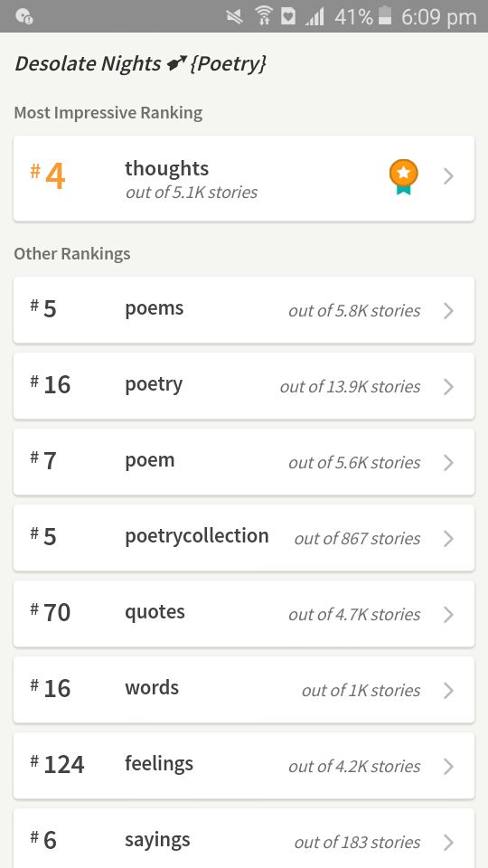Tap the notification icon at top left
The image size is (488, 868).
(x=23, y=16)
